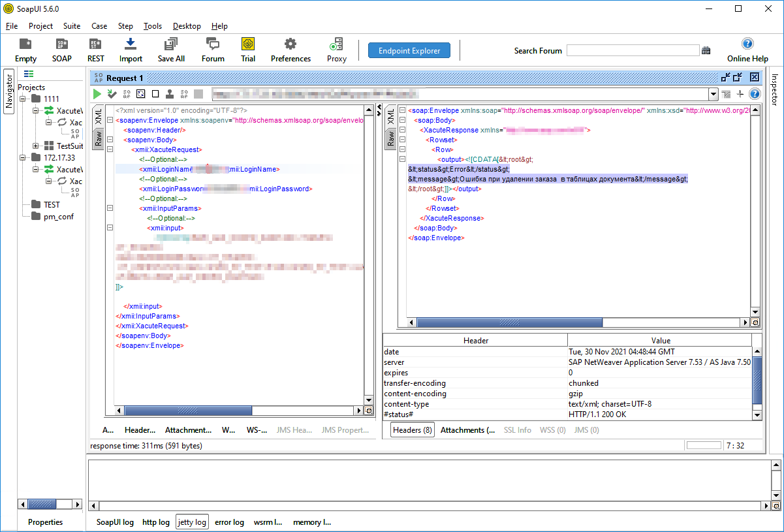Open the Tools menu
Image resolution: width=784 pixels, height=532 pixels.
pos(153,26)
